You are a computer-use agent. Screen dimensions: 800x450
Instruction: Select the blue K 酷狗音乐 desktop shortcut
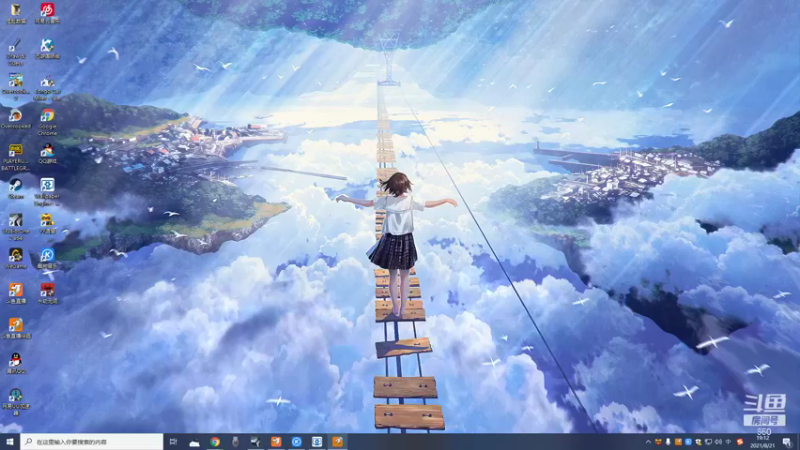tap(47, 258)
